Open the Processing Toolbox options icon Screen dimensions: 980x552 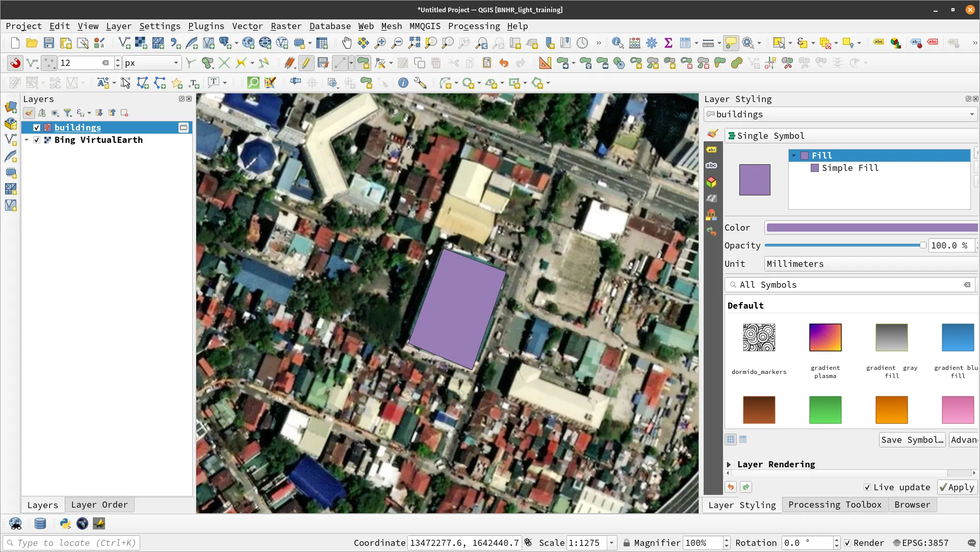click(651, 43)
